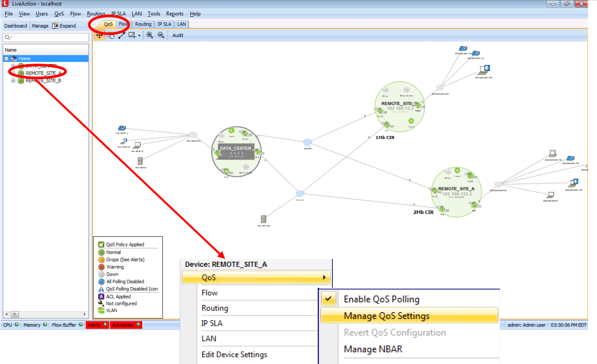Choose Edit Device Settings
597x364 pixels.
(x=234, y=355)
